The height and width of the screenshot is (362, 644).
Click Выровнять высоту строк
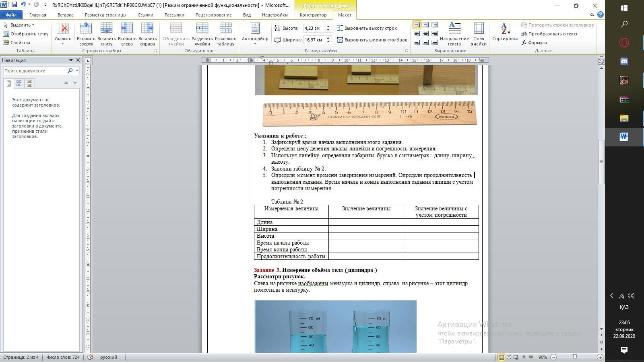click(367, 28)
